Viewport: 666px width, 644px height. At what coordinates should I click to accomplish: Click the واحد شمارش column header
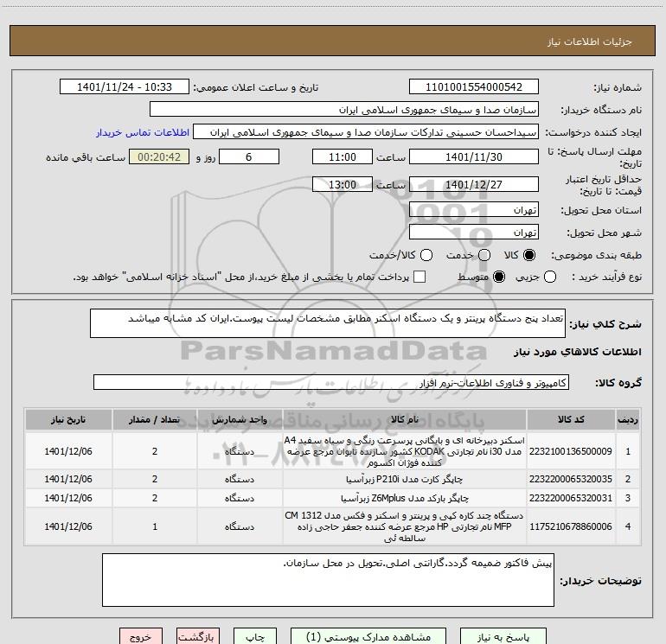tap(240, 419)
